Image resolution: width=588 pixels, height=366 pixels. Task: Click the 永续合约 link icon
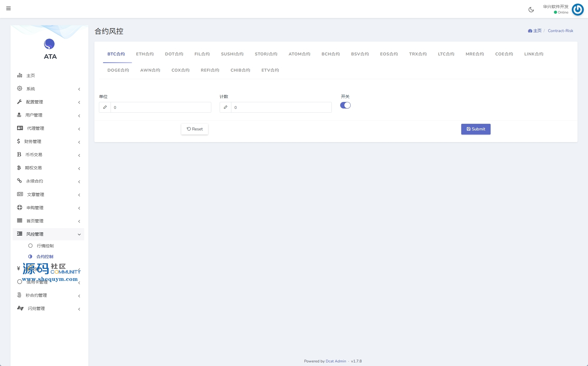click(x=19, y=181)
